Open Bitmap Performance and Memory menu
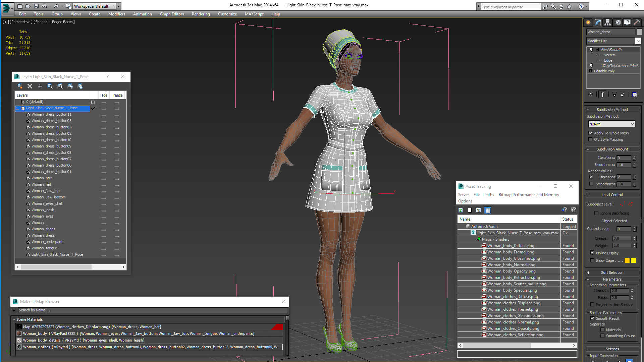 529,195
